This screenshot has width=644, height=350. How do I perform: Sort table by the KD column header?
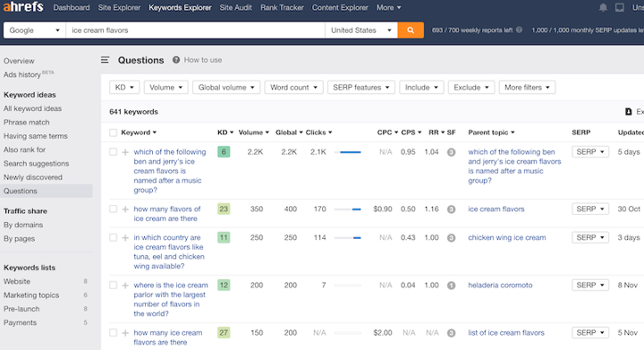coord(225,132)
